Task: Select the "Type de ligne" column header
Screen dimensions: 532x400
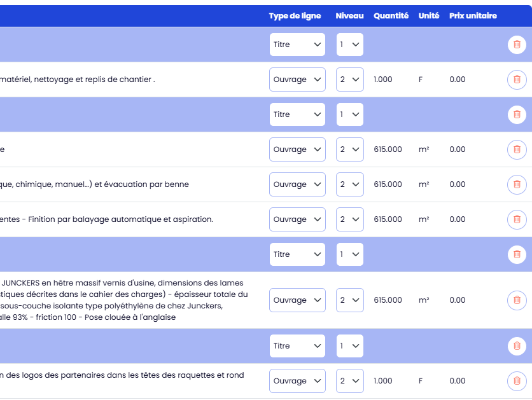Action: pyautogui.click(x=295, y=16)
